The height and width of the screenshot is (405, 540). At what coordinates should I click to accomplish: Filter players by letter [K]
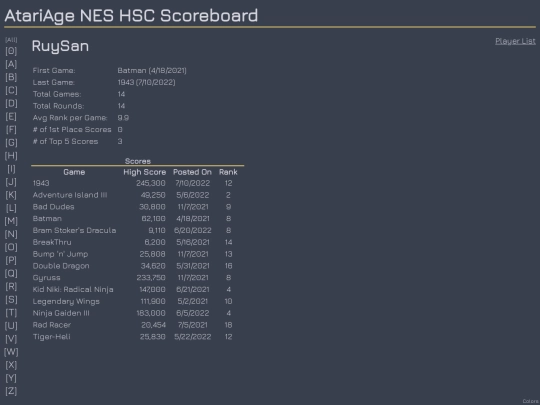11,195
